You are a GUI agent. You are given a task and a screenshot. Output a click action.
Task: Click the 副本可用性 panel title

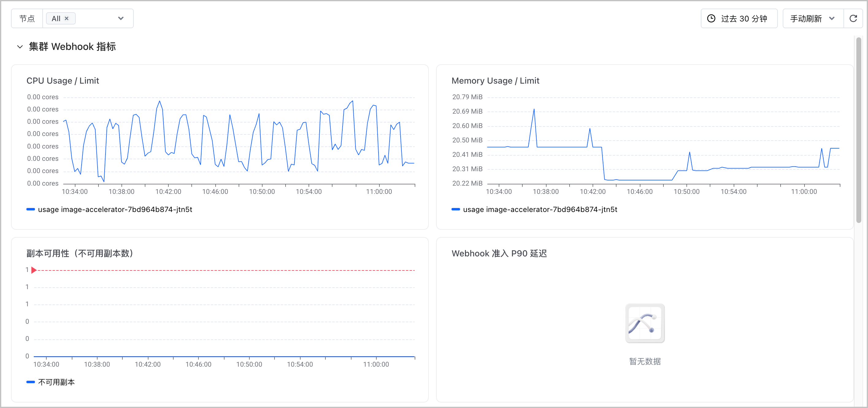coord(79,254)
